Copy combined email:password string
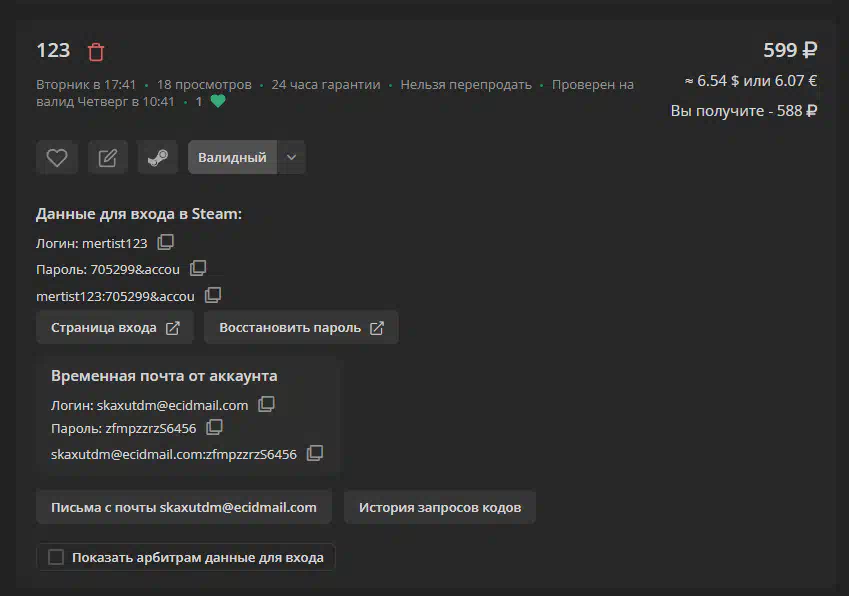The width and height of the screenshot is (849, 596). click(315, 453)
